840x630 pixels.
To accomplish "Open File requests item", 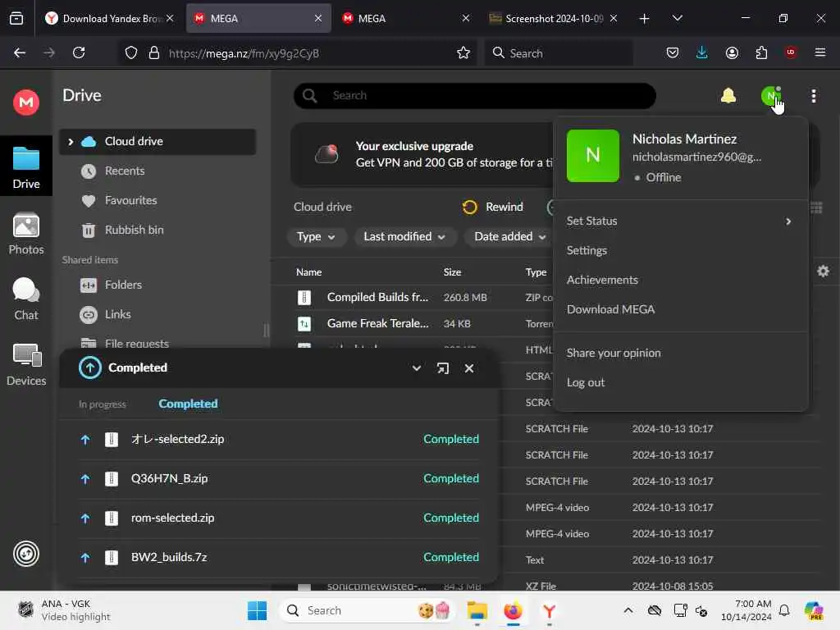I will pyautogui.click(x=137, y=343).
